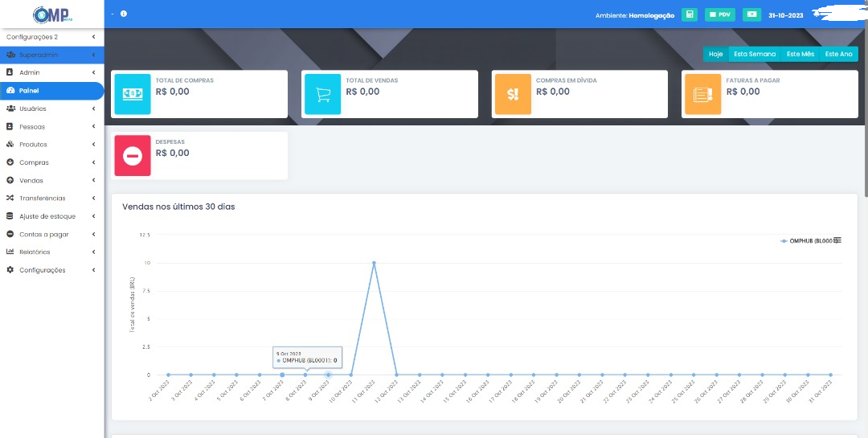This screenshot has width=868, height=438.
Task: Filter dashboard by Esta Semana
Action: pos(755,55)
